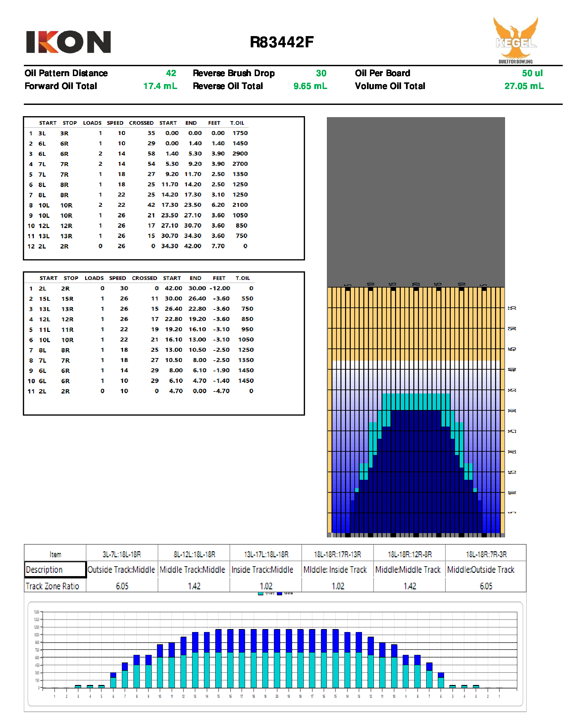The image size is (563, 728).
Task: Select the R83442F pattern title
Action: coord(281,42)
